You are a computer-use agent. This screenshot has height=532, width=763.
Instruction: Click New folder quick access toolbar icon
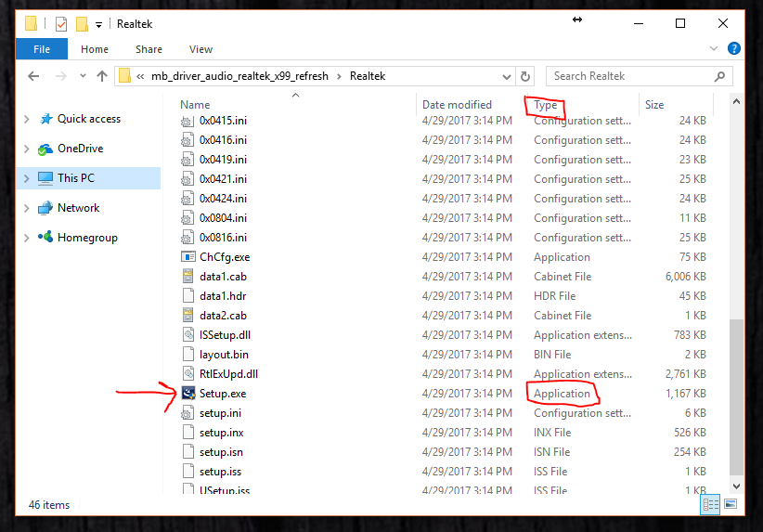coord(82,24)
